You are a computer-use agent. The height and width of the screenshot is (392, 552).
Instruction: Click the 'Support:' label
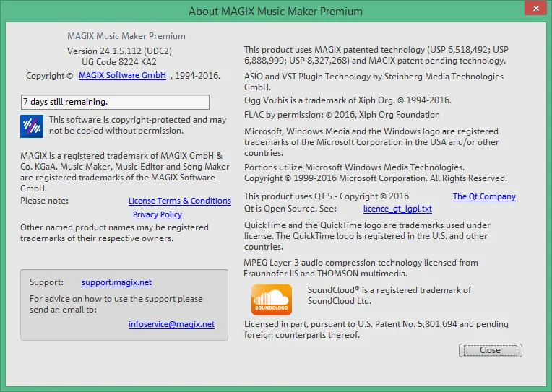coord(46,282)
